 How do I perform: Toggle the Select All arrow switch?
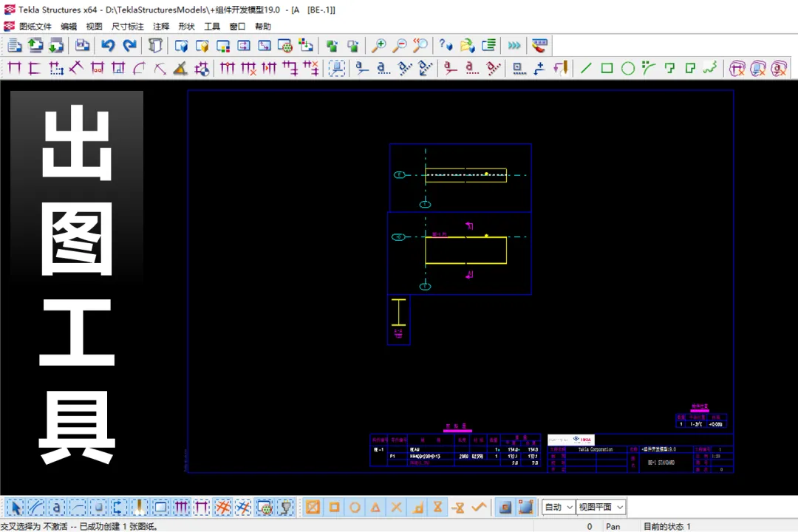(14, 508)
